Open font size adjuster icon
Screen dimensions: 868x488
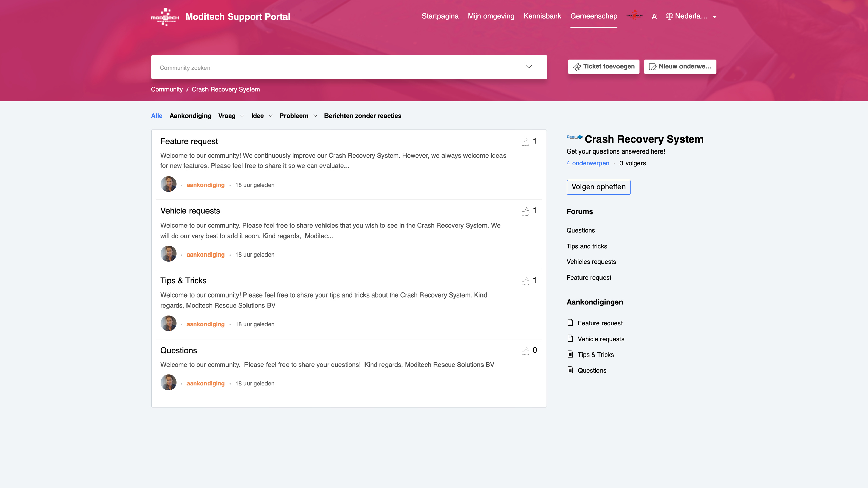(654, 16)
